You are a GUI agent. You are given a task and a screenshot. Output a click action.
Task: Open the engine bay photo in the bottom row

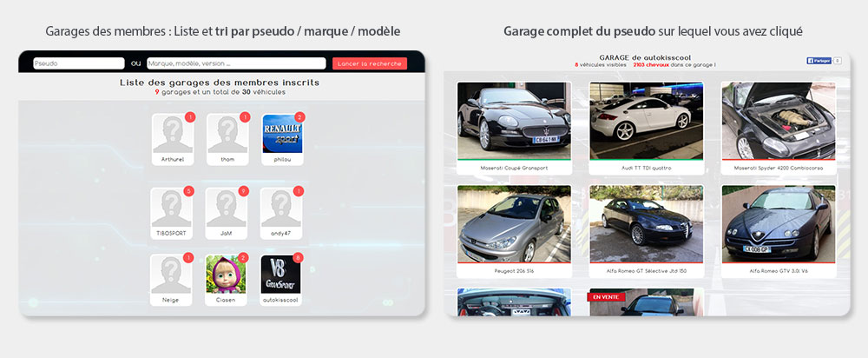pyautogui.click(x=514, y=302)
